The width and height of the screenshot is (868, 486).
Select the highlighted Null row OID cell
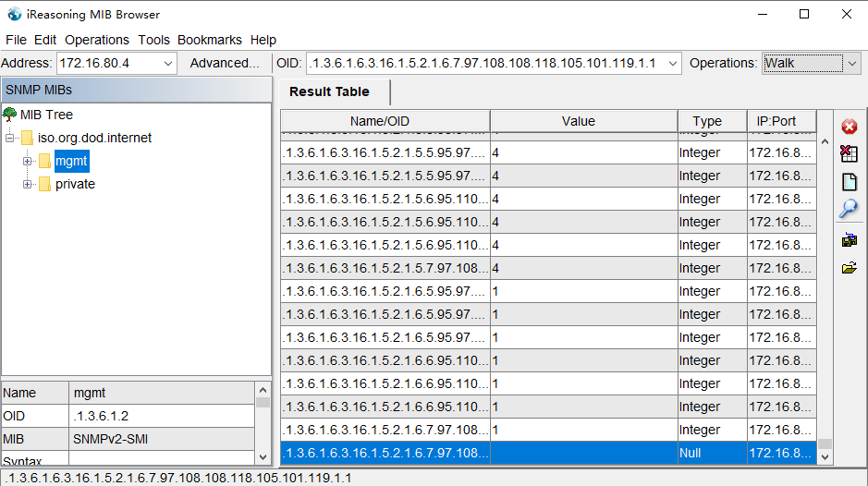point(385,453)
